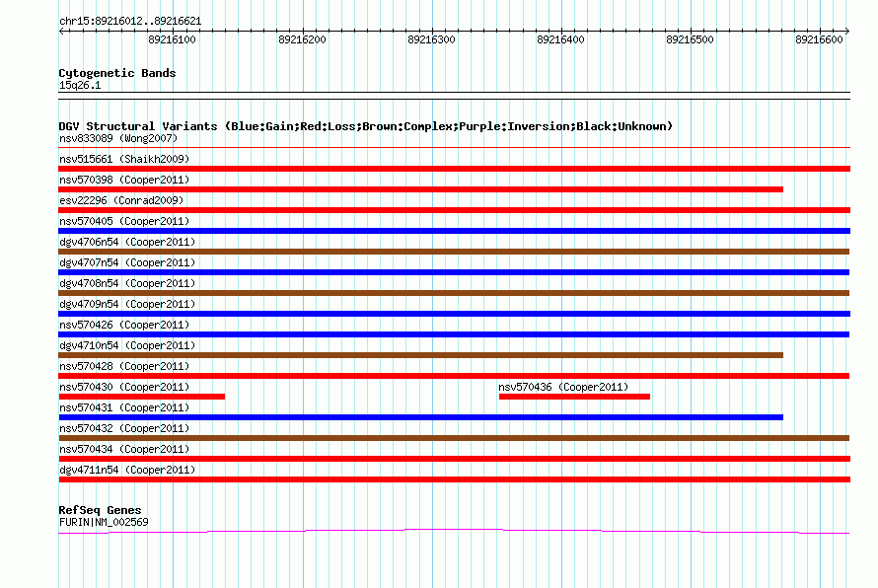878x588 pixels.
Task: Click the chr15:89216012..89216621 region label
Action: click(130, 21)
